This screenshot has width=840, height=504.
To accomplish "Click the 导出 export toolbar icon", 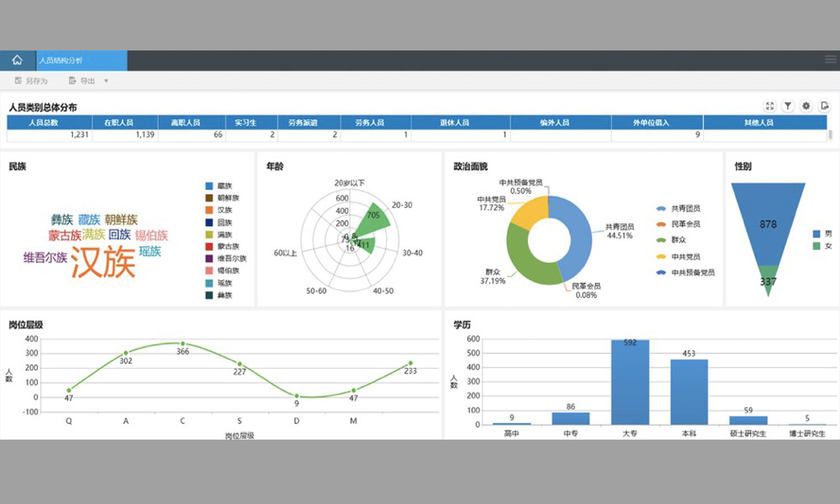I will (x=72, y=81).
